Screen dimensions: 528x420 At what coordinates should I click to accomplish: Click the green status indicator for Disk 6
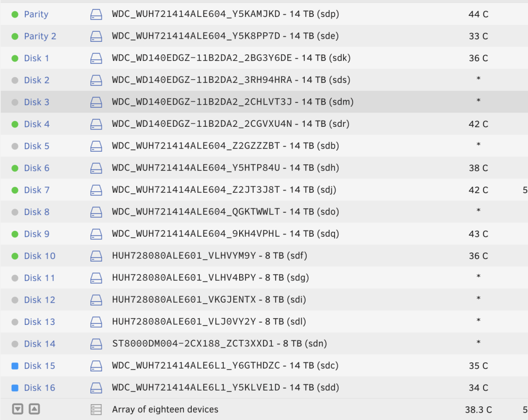click(x=15, y=168)
